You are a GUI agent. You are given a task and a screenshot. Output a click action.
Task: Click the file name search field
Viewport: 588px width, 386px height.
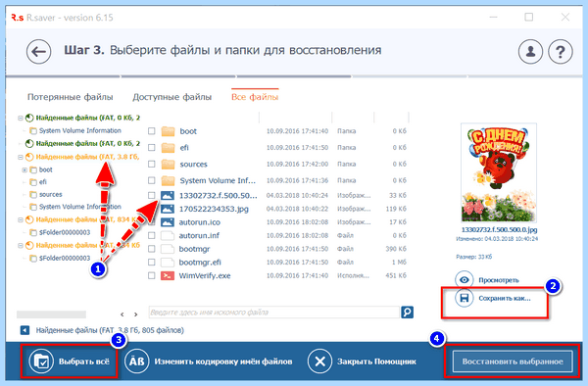click(274, 313)
